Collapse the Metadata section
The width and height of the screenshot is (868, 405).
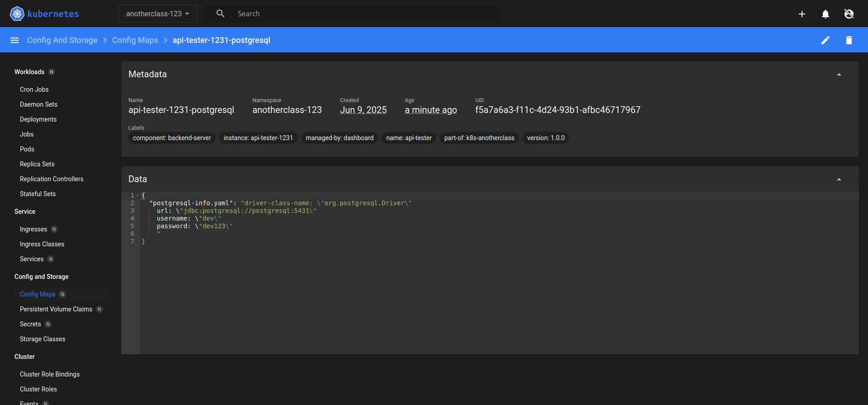click(839, 75)
